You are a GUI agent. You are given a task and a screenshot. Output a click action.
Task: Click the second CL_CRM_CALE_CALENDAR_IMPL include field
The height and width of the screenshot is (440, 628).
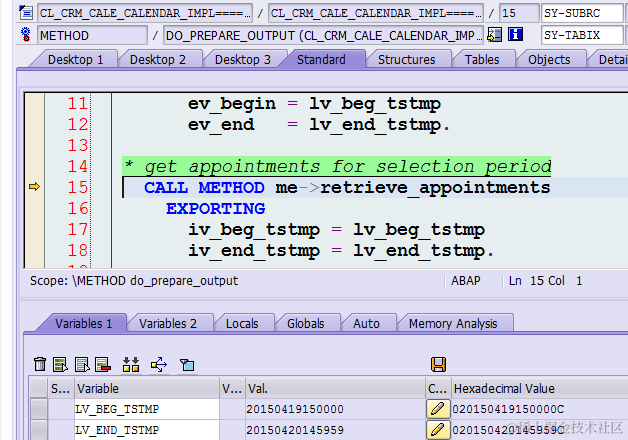click(376, 13)
